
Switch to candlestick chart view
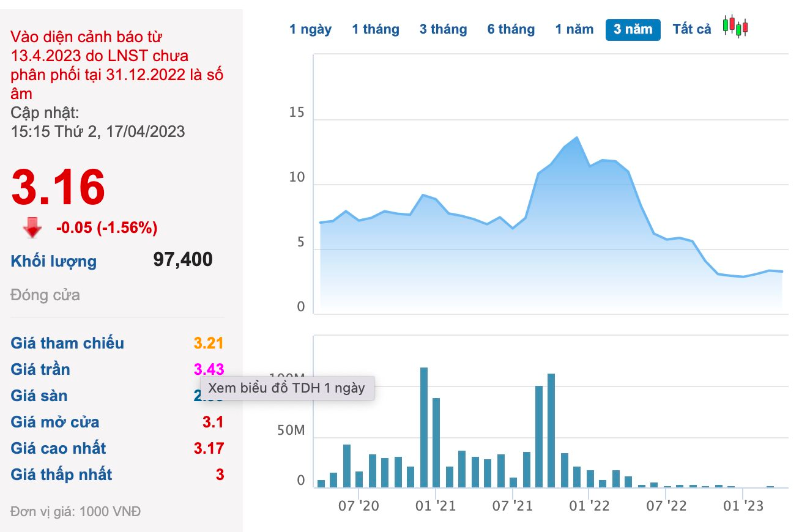coord(735,26)
